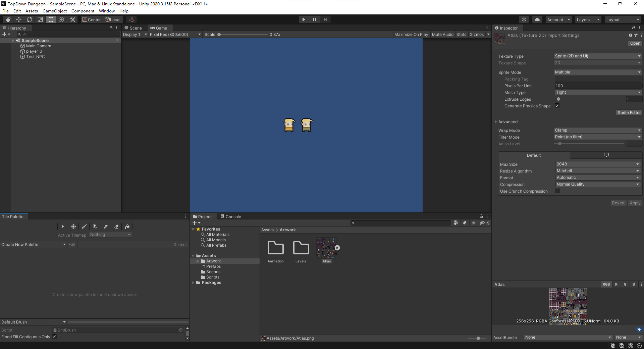Toggle Generate Physics Shape checkbox

click(557, 106)
